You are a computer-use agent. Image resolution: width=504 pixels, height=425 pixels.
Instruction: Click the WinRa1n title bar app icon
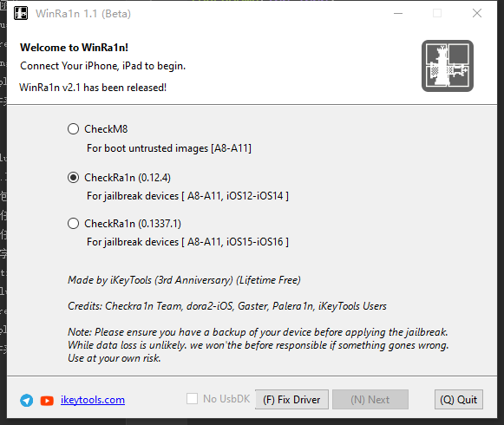pyautogui.click(x=21, y=14)
